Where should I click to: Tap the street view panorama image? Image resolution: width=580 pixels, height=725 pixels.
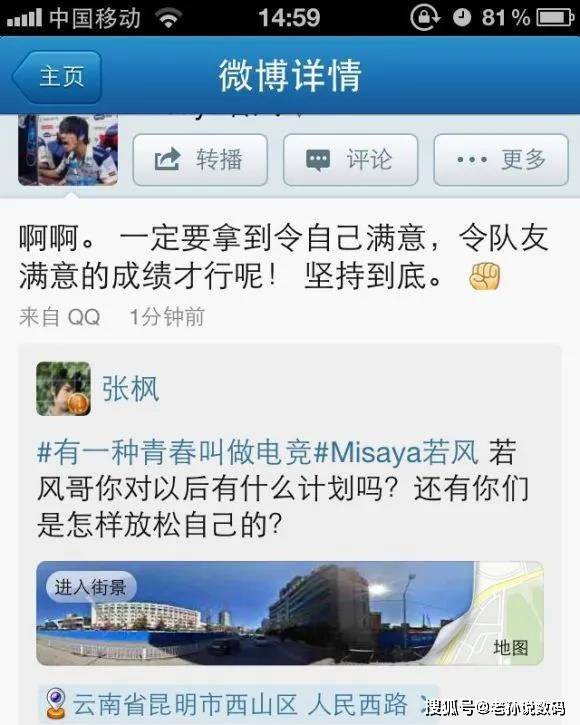point(254,613)
